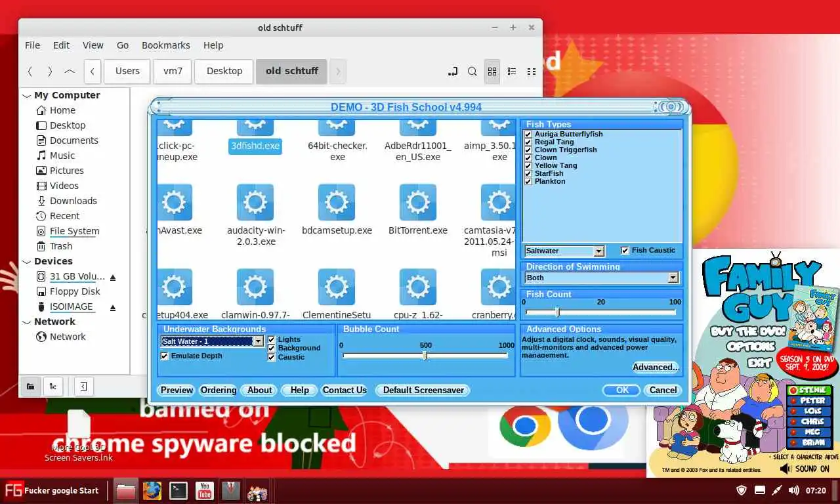
Task: Open the Salt Water - 1 background dropdown
Action: pos(258,341)
